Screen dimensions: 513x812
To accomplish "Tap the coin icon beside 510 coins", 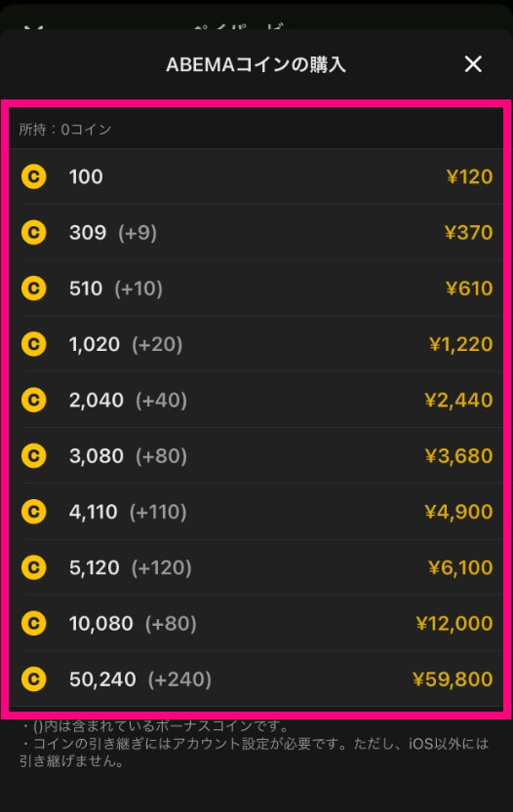I will click(34, 289).
